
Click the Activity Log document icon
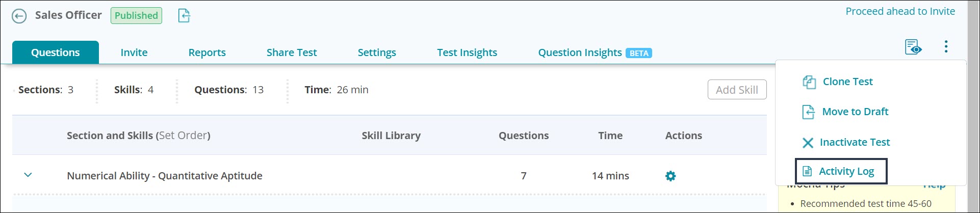tap(807, 171)
